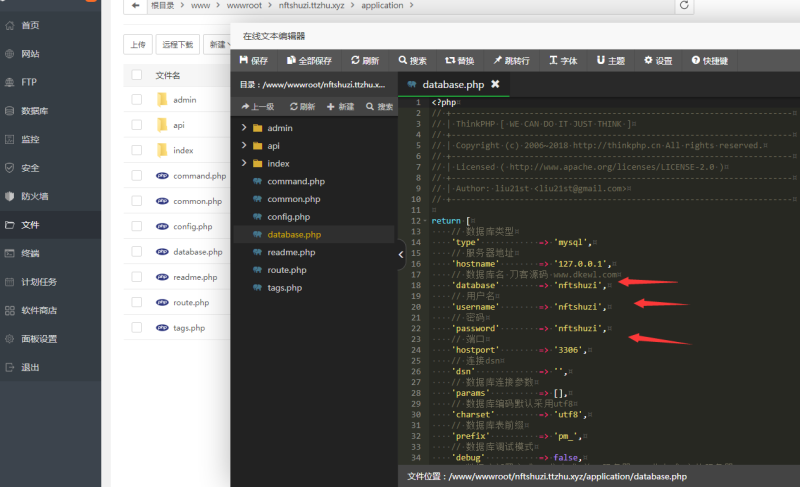Open common.php in the editor tree
Viewport: 800px width, 487px height.
click(x=294, y=199)
